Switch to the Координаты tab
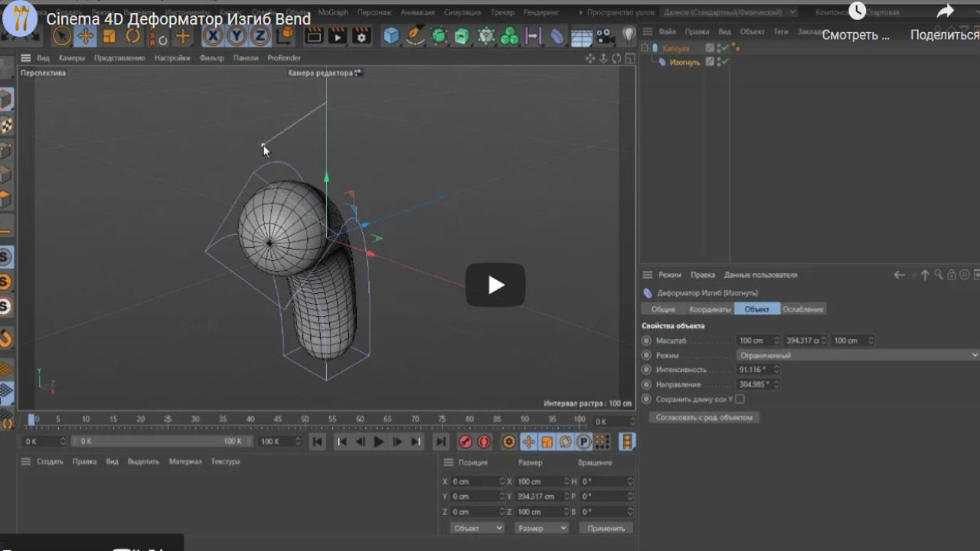The height and width of the screenshot is (551, 980). pyautogui.click(x=710, y=309)
